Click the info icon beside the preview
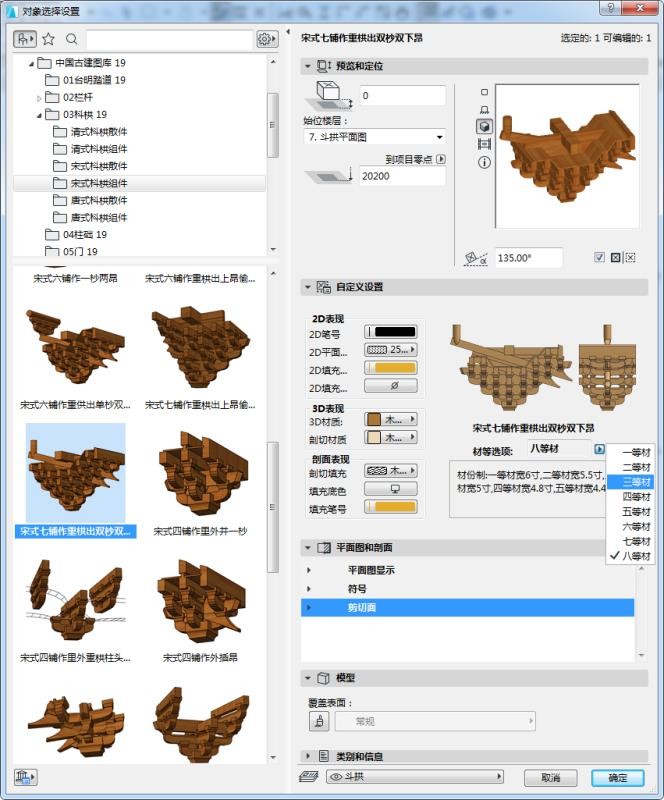Image resolution: width=664 pixels, height=800 pixels. pos(484,162)
